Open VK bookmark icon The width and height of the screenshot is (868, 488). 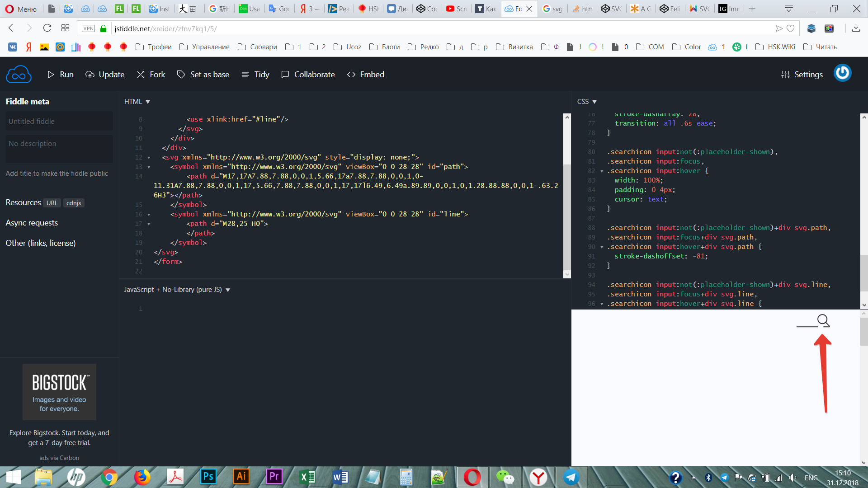click(x=13, y=47)
